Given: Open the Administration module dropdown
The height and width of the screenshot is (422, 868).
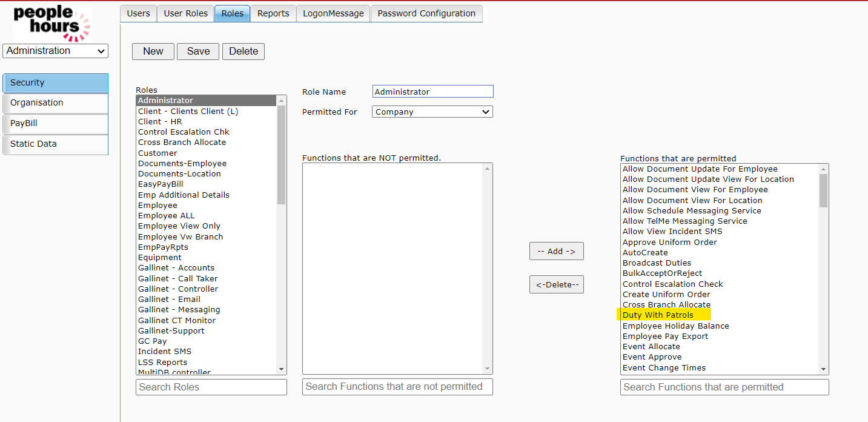Looking at the screenshot, I should coord(56,51).
